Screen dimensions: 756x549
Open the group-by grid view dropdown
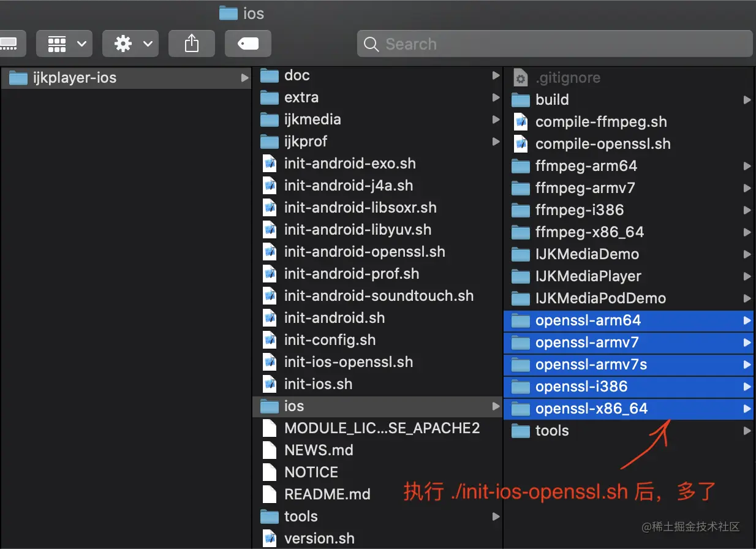tap(64, 44)
